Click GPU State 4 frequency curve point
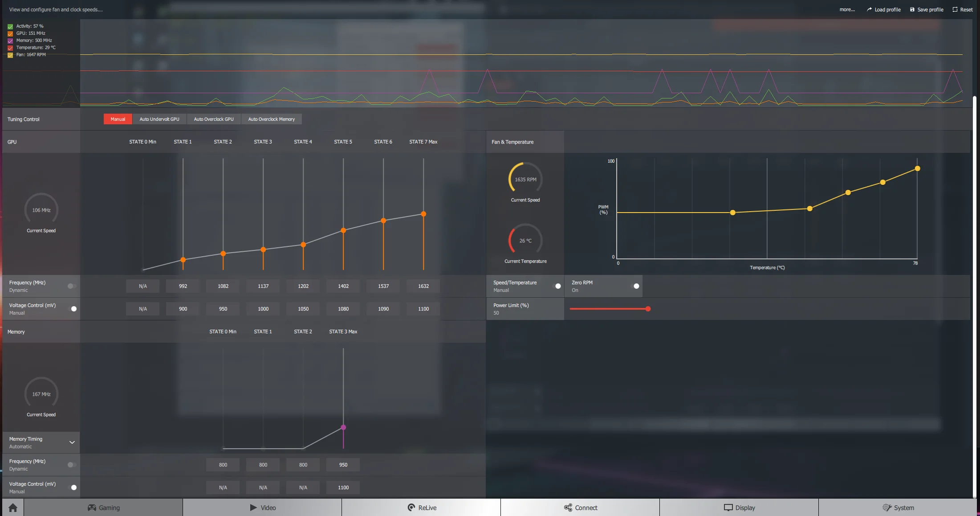Image resolution: width=980 pixels, height=516 pixels. [x=303, y=245]
